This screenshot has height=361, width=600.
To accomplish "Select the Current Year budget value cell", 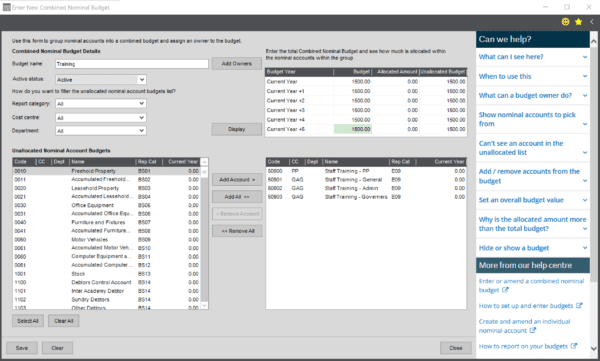I will pos(352,82).
